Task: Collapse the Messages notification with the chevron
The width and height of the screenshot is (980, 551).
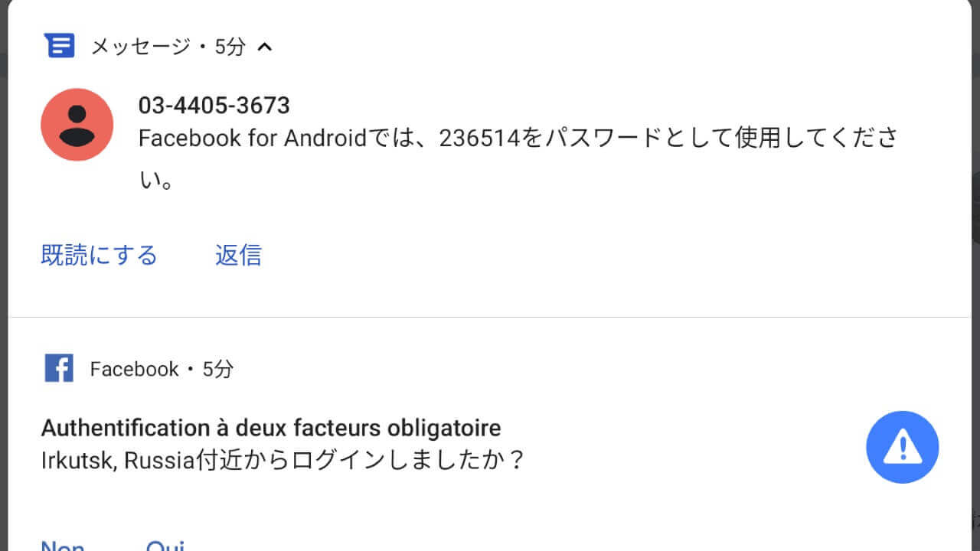Action: 265,47
